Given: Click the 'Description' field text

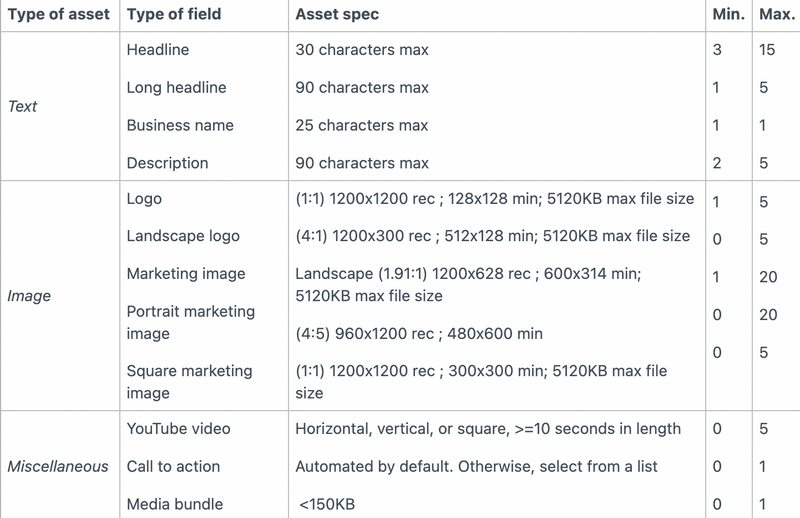Looking at the screenshot, I should click(167, 163).
